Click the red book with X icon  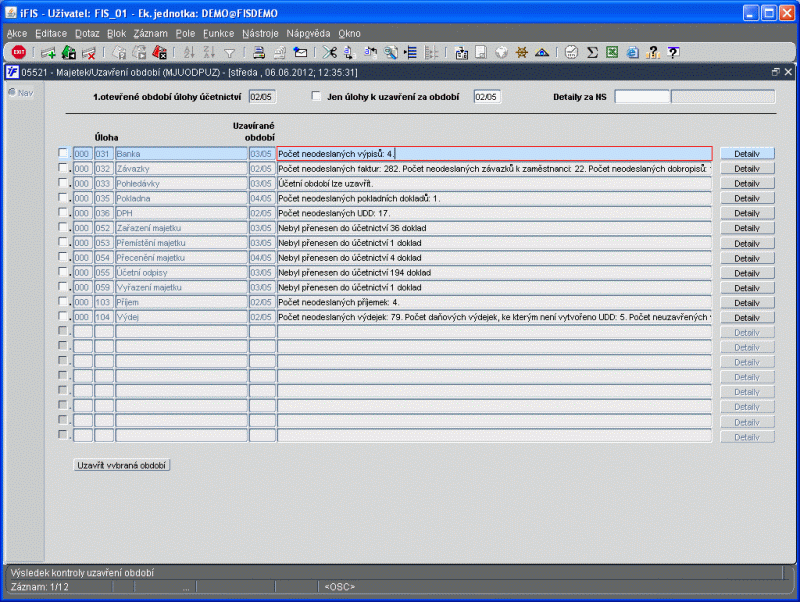[x=160, y=52]
